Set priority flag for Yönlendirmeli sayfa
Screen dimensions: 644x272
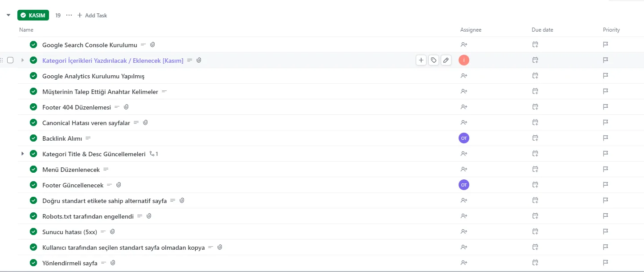606,263
